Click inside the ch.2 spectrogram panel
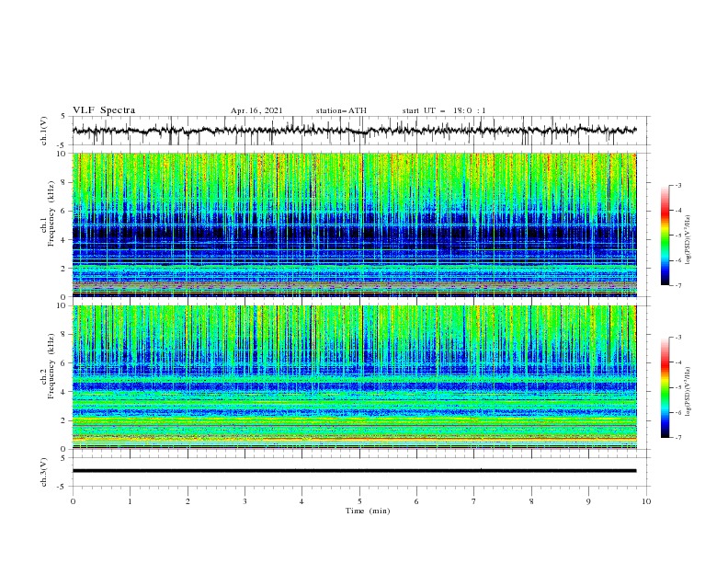728x563 pixels. [355, 377]
